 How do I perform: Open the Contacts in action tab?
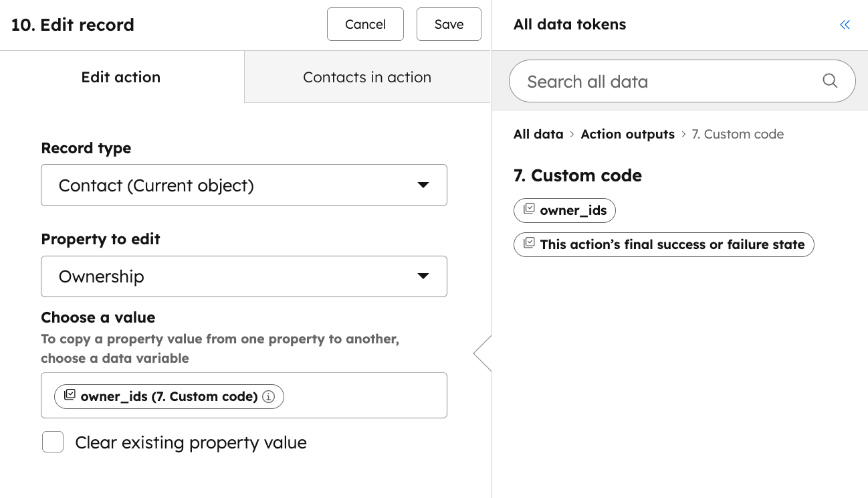(367, 77)
